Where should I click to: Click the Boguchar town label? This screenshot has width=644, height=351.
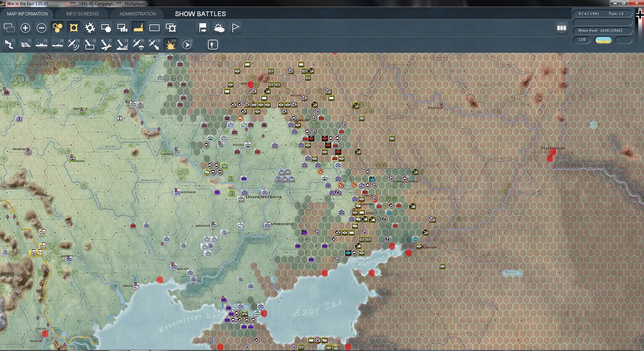point(435,108)
